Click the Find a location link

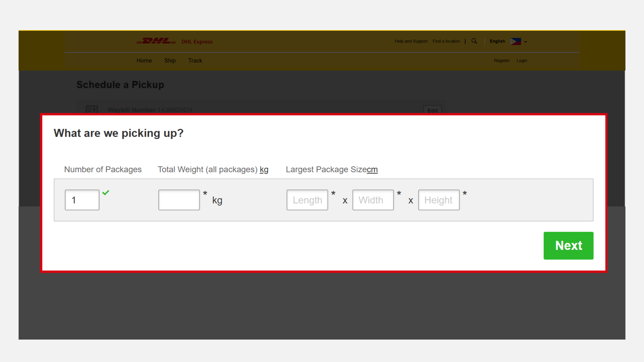pyautogui.click(x=446, y=41)
